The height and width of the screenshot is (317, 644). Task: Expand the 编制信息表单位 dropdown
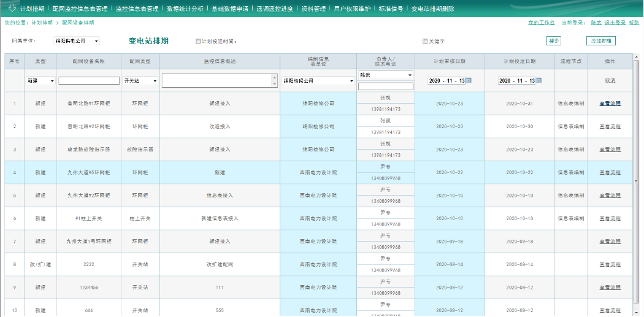[318, 80]
